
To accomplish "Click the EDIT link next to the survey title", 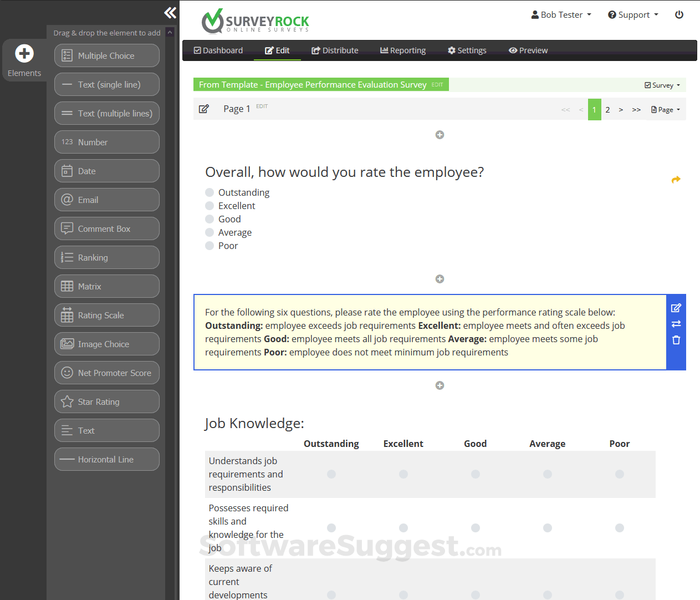I will 437,84.
